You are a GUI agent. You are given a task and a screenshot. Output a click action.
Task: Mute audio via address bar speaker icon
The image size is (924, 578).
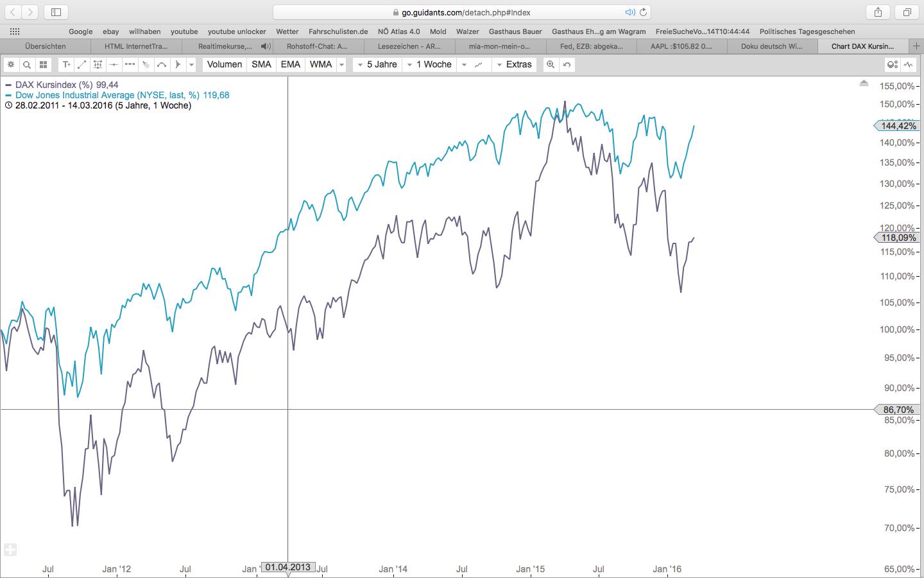click(x=630, y=12)
